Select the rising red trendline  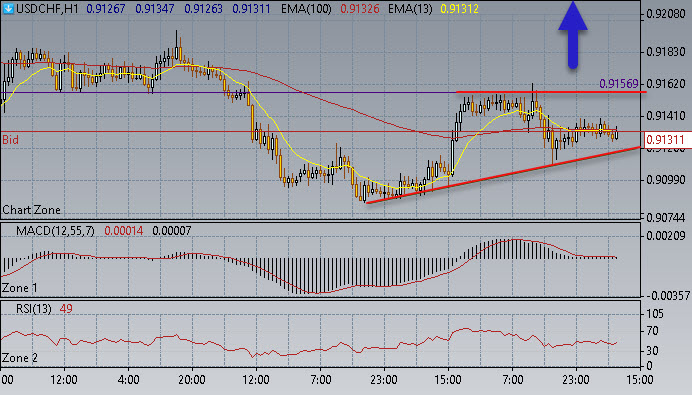coord(503,175)
